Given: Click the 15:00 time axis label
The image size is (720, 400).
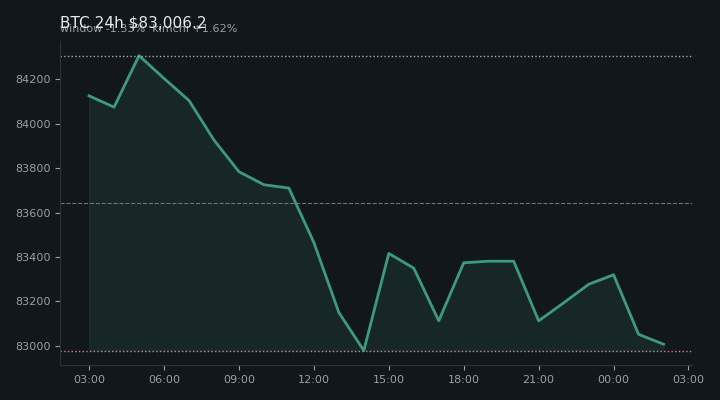Looking at the screenshot, I should (388, 379).
